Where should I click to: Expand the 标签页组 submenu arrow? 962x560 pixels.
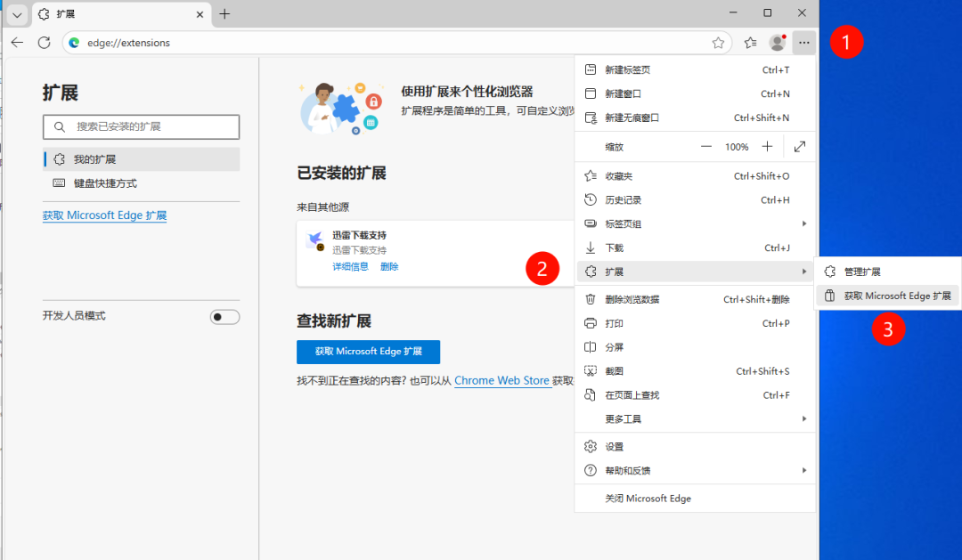803,223
